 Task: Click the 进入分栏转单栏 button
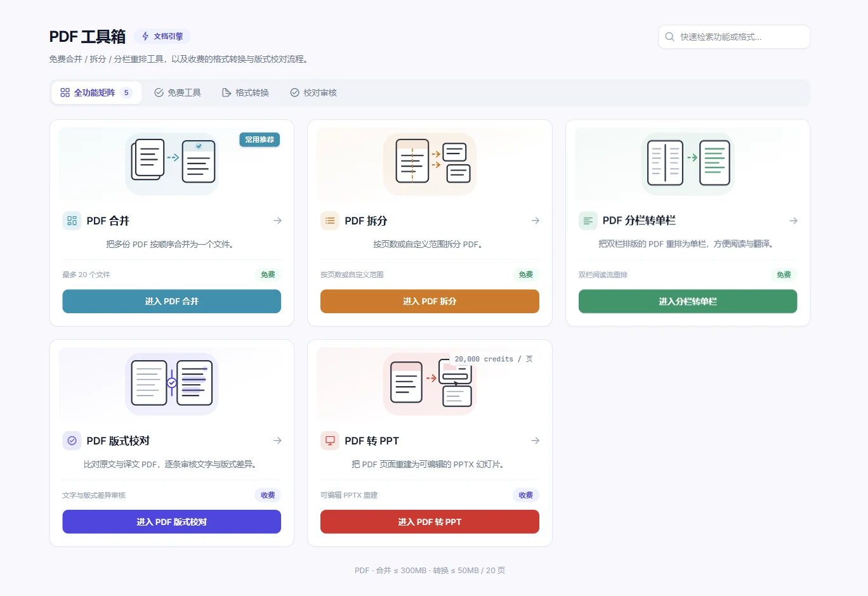pos(688,301)
